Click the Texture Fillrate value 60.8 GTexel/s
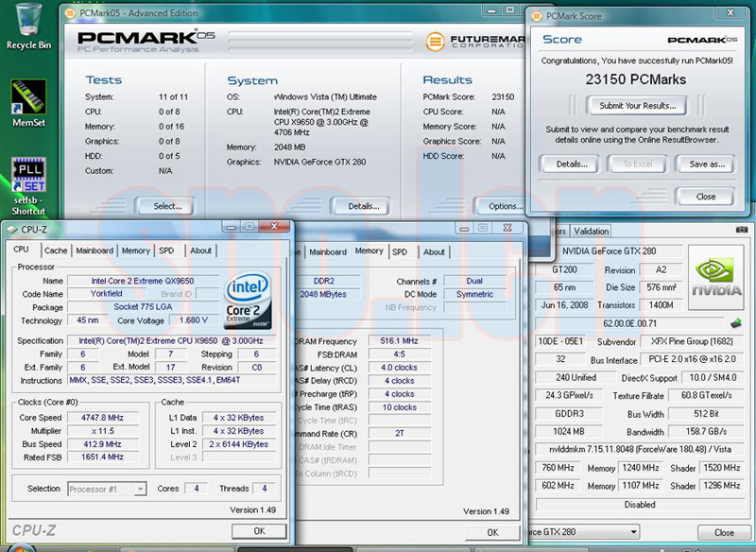Viewport: 756px width, 552px height. point(706,395)
